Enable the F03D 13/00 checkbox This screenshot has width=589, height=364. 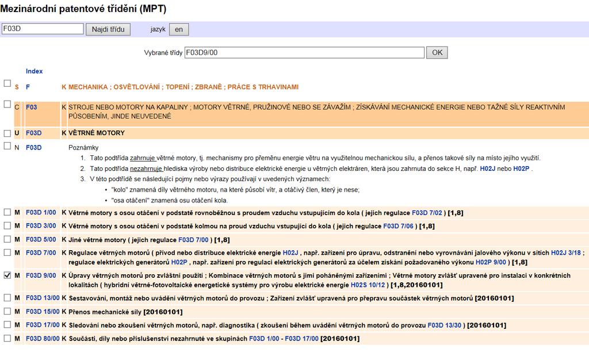tap(7, 297)
